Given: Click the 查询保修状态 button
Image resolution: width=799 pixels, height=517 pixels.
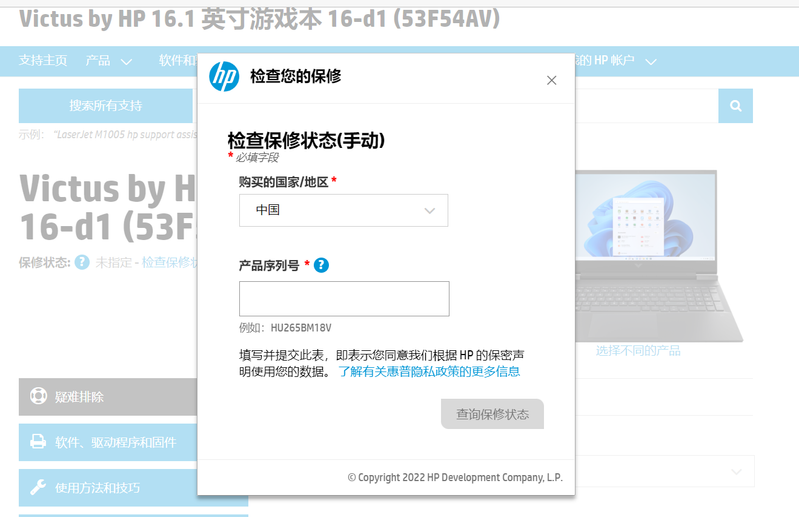Looking at the screenshot, I should pyautogui.click(x=492, y=414).
